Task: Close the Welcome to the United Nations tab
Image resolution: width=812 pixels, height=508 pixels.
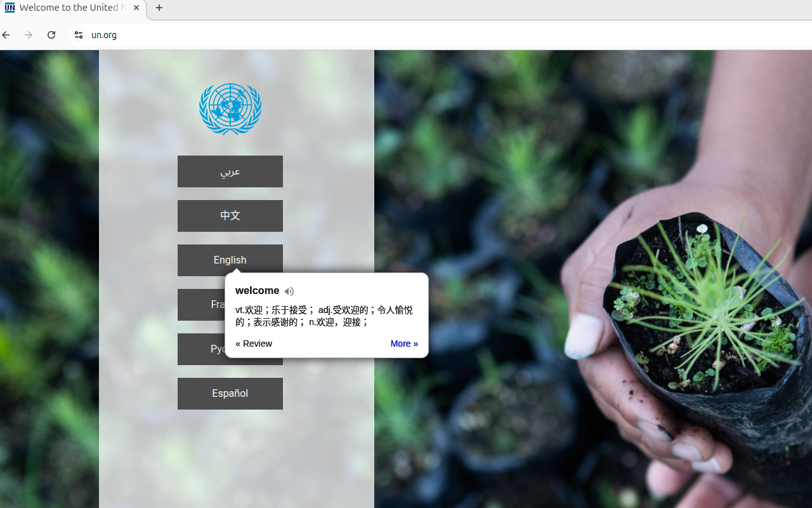Action: [136, 8]
